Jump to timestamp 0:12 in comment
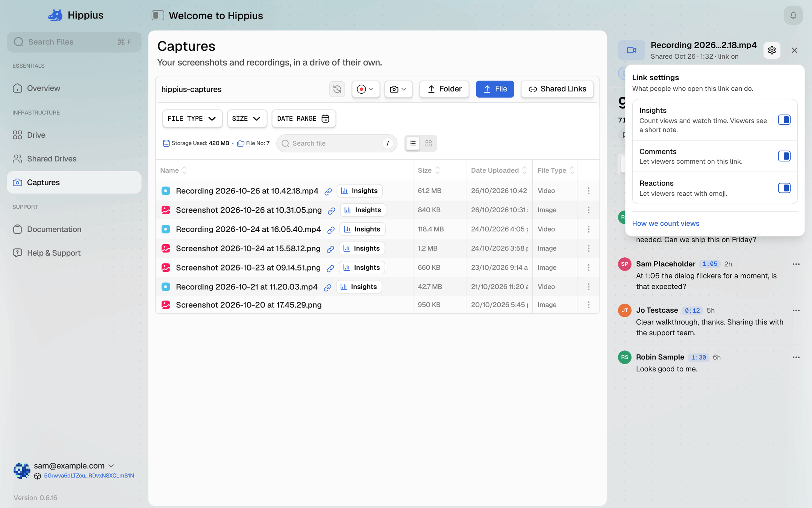The height and width of the screenshot is (508, 812). 692,311
